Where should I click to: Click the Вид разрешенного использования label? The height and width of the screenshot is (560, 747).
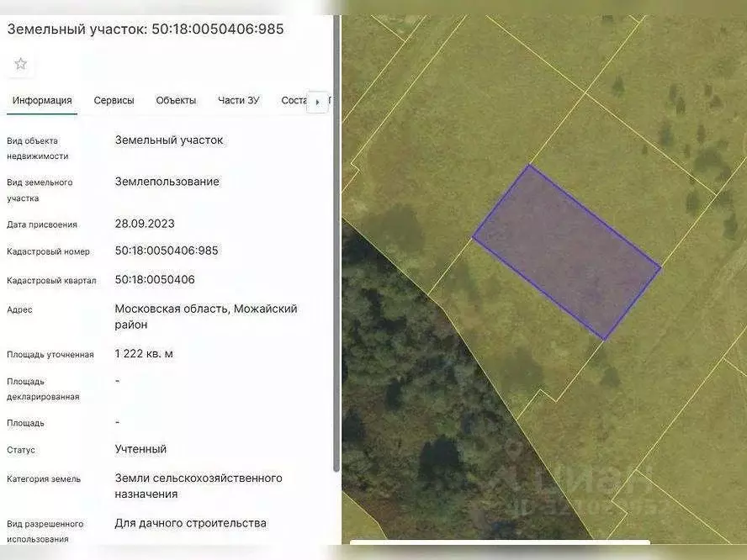[x=45, y=531]
